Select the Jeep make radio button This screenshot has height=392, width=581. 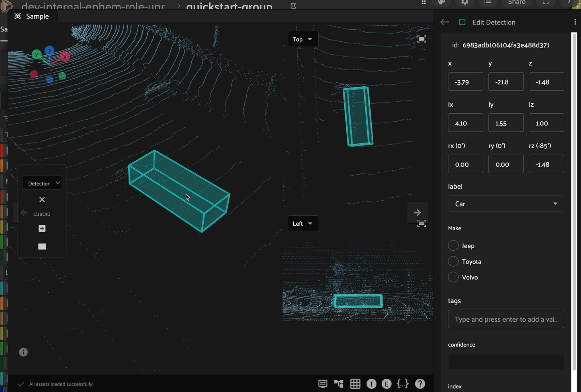click(453, 246)
